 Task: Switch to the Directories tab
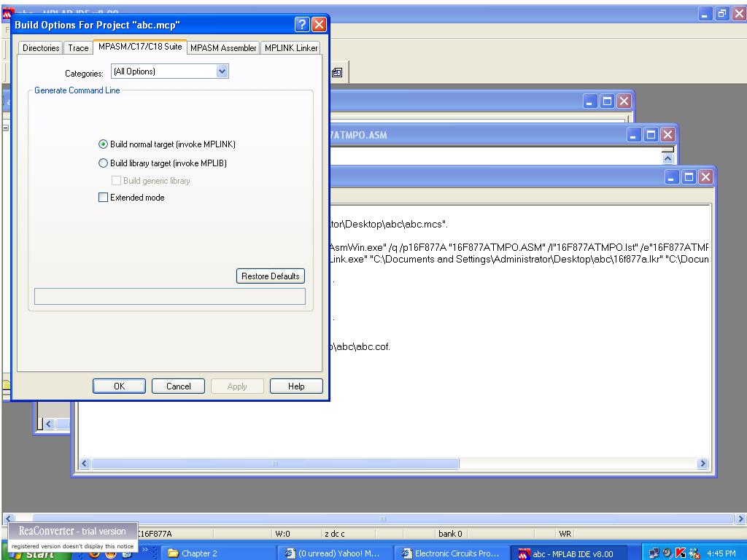tap(41, 47)
